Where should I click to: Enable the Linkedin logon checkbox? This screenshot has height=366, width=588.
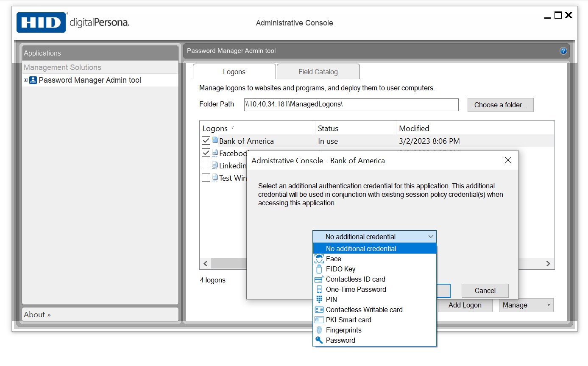tap(206, 165)
